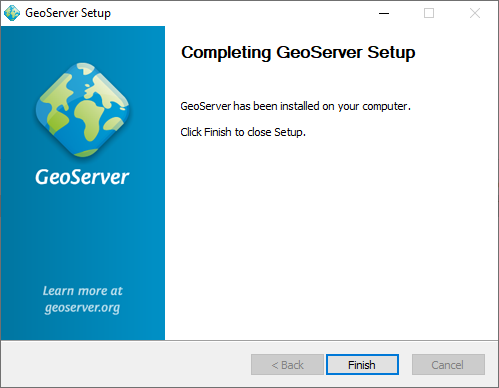The height and width of the screenshot is (388, 499).
Task: Click the large globe logo in the sidebar
Action: pyautogui.click(x=83, y=110)
